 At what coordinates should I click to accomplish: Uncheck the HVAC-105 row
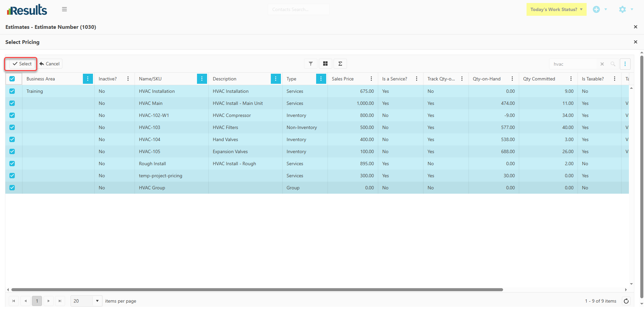click(12, 151)
